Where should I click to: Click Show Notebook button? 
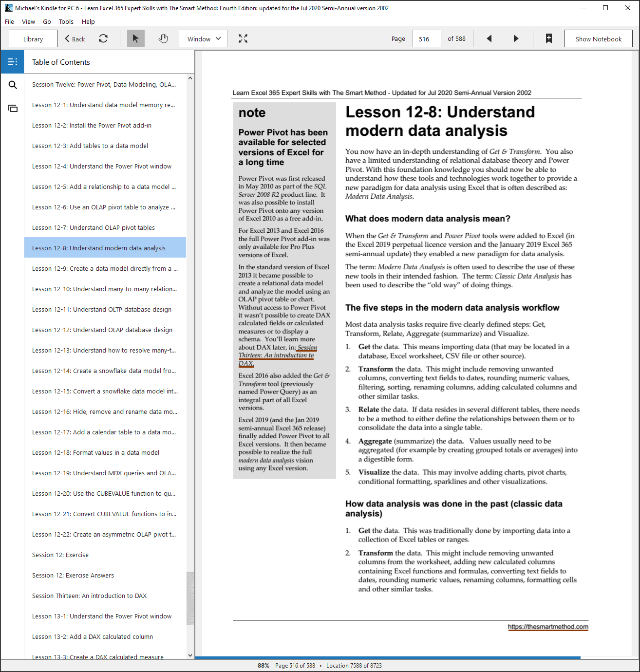click(x=599, y=38)
